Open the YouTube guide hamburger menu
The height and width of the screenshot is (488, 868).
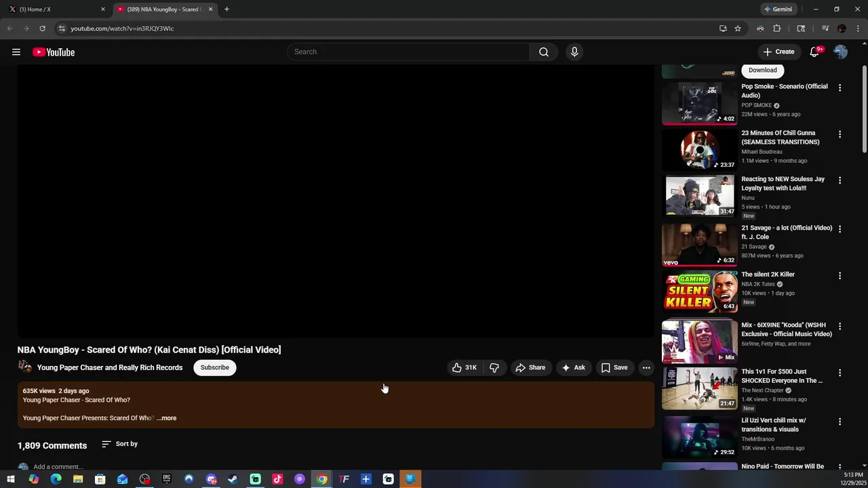[16, 52]
